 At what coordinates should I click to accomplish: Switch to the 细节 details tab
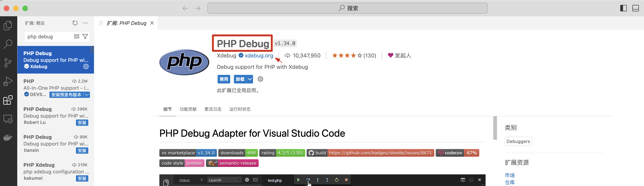click(168, 109)
